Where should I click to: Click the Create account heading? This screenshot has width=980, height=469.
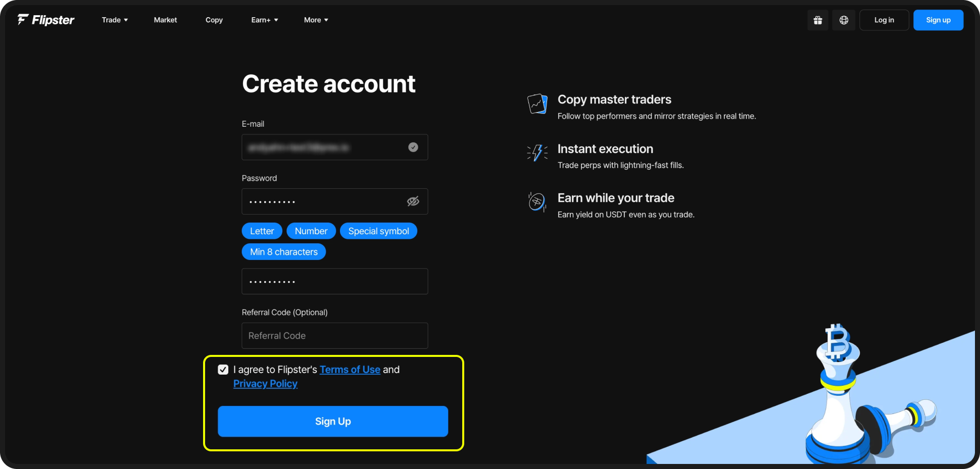[329, 84]
